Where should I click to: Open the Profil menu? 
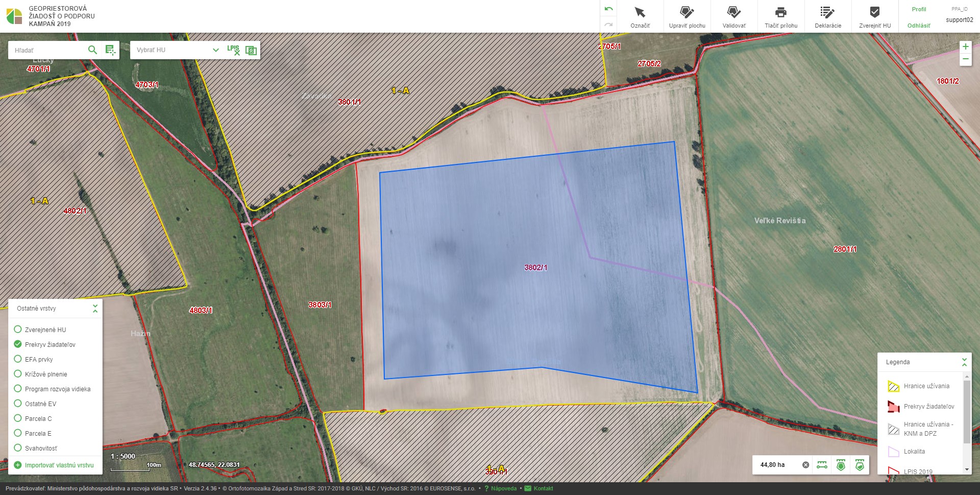click(919, 9)
